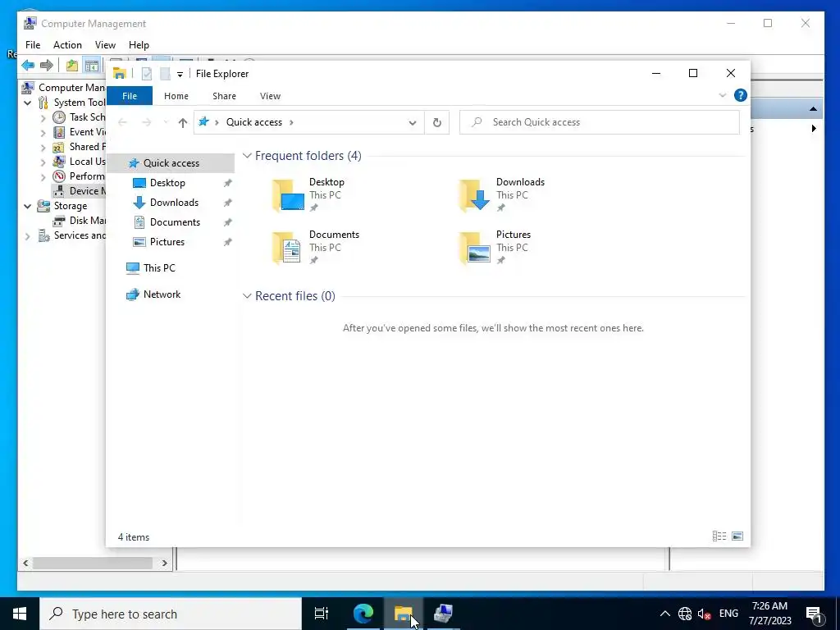Expand Task Scheduler node in Computer Management
Viewport: 840px width, 630px height.
pos(43,117)
